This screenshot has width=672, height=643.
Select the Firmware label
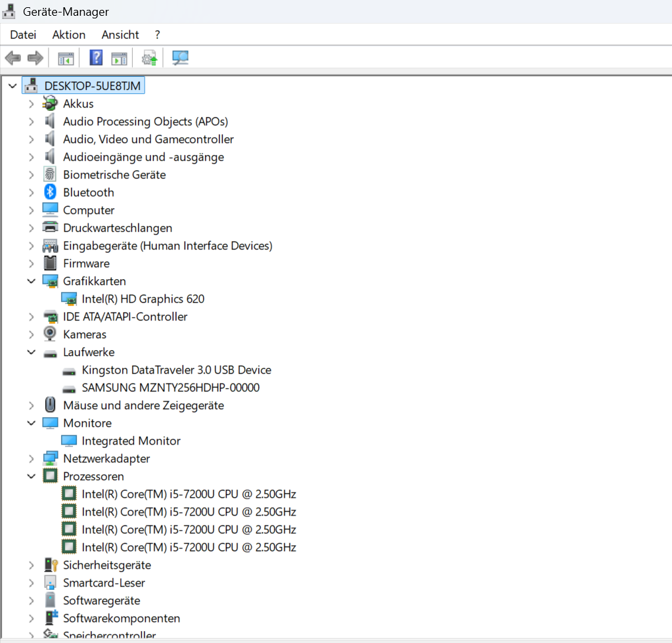pyautogui.click(x=86, y=263)
